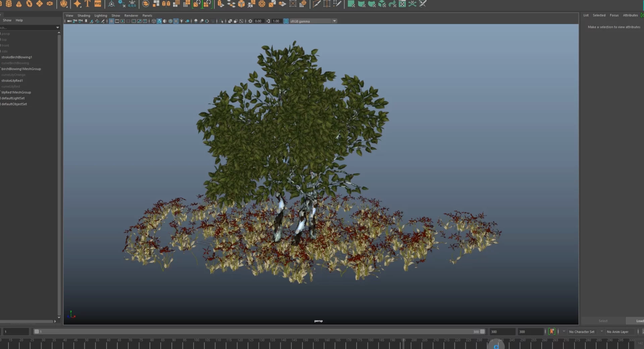The height and width of the screenshot is (349, 644).
Task: Click the attribute editor Focus menu
Action: click(614, 15)
